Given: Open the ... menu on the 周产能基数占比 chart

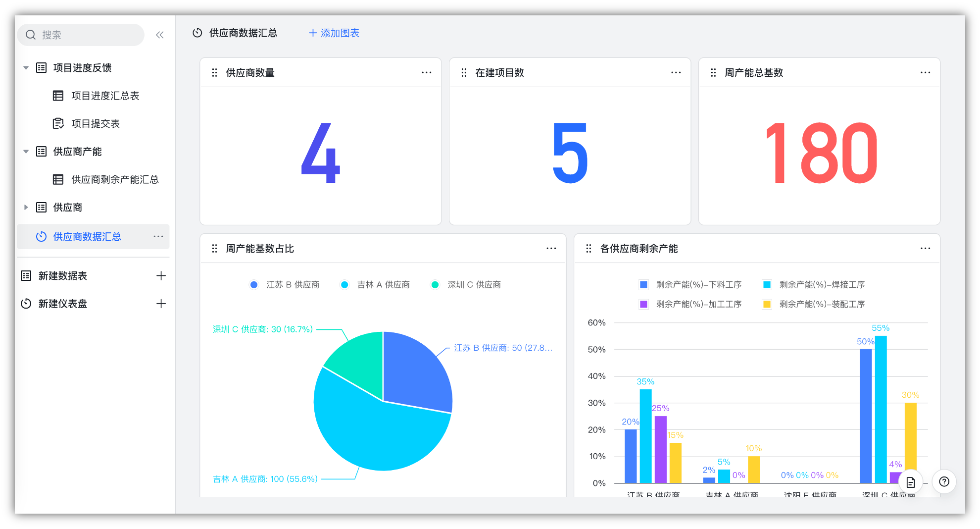Looking at the screenshot, I should (551, 248).
